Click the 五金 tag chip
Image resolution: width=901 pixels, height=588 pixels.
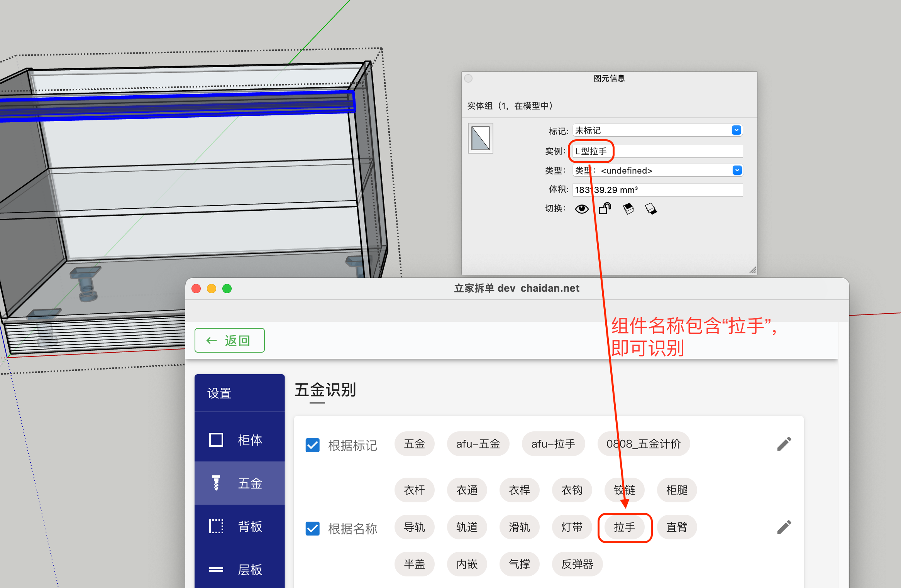[x=414, y=444]
